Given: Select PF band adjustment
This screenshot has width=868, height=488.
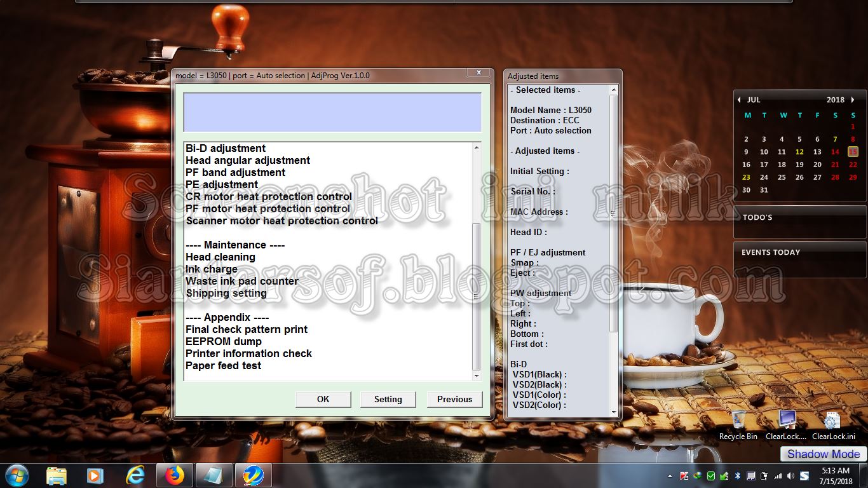Looking at the screenshot, I should [235, 172].
